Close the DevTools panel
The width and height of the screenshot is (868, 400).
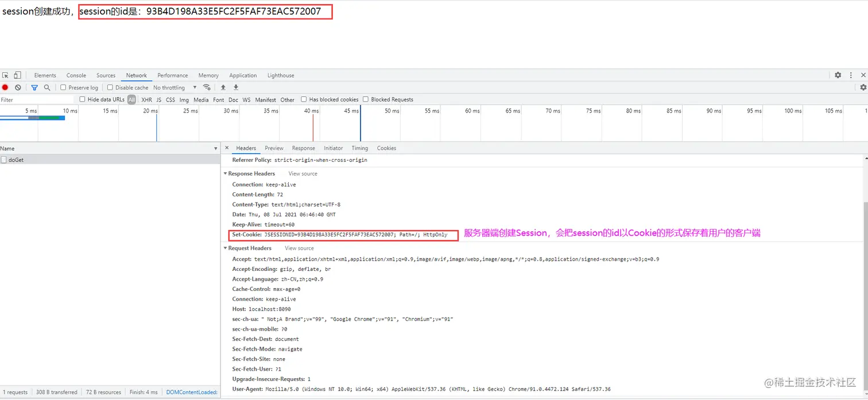coord(863,75)
